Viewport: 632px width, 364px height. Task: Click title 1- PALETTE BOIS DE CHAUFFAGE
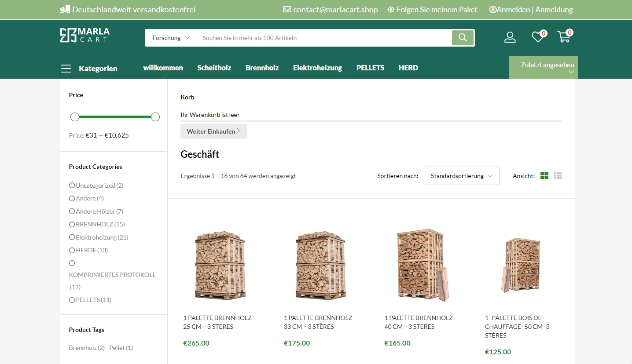click(x=518, y=327)
